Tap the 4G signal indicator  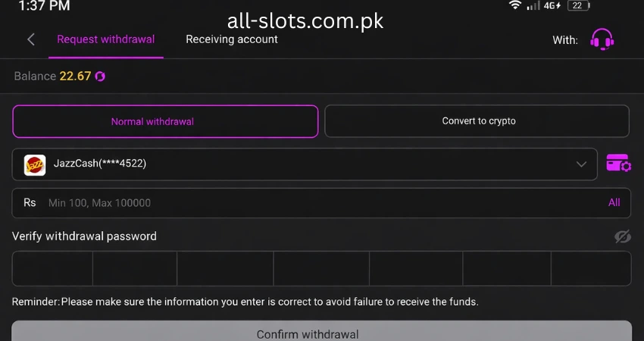552,6
